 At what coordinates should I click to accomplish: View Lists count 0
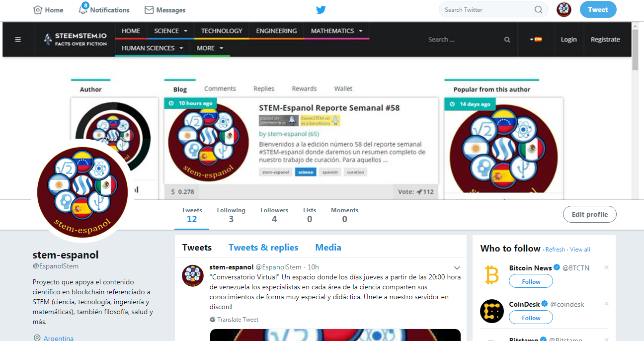(x=310, y=215)
